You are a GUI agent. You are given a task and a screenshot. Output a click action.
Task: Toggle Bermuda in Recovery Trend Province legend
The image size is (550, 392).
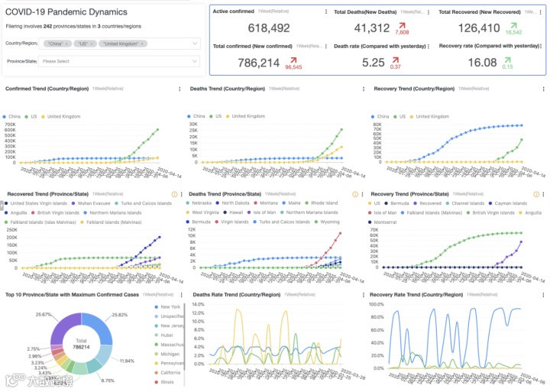[x=396, y=203]
